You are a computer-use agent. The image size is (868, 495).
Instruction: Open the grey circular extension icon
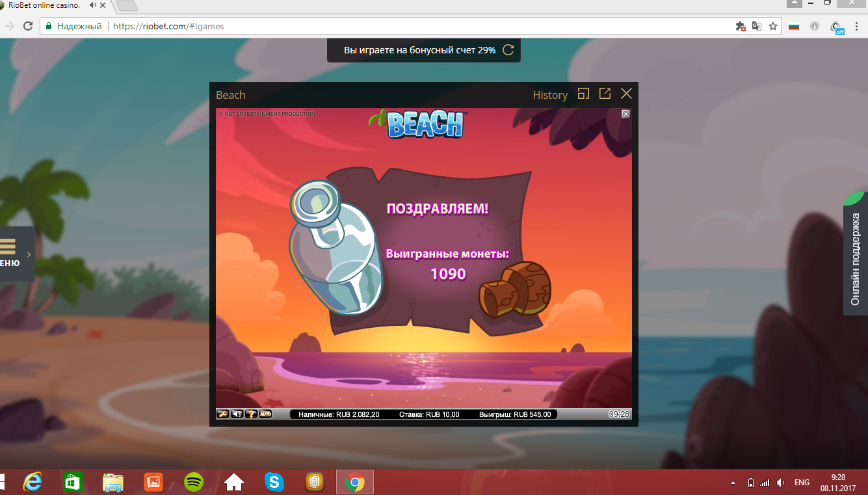click(x=815, y=27)
